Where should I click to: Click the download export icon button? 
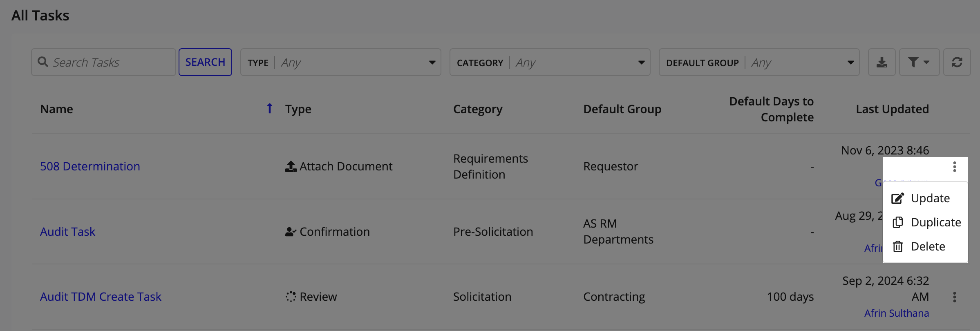[882, 62]
